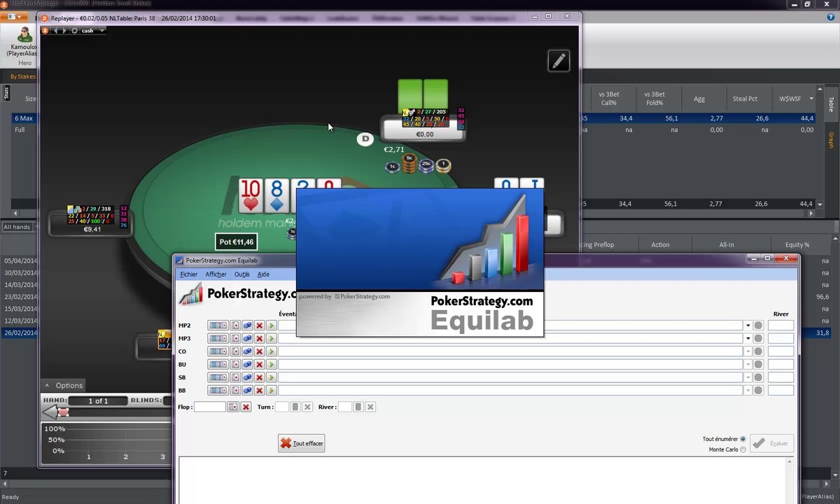This screenshot has width=840, height=504.
Task: Toggle MP3 row grey circle indicator
Action: 758,338
